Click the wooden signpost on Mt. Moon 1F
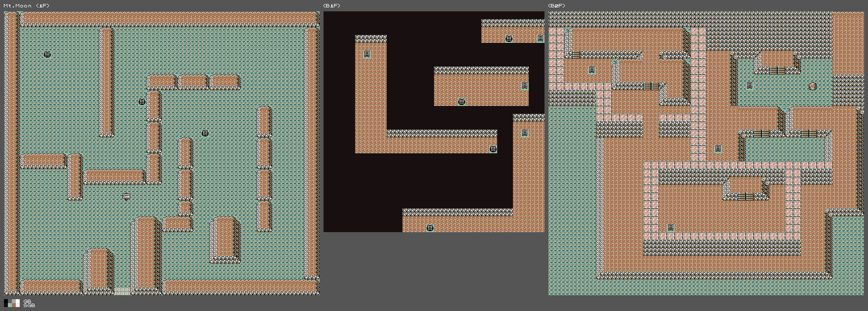The height and width of the screenshot is (311, 868). pyautogui.click(x=126, y=196)
